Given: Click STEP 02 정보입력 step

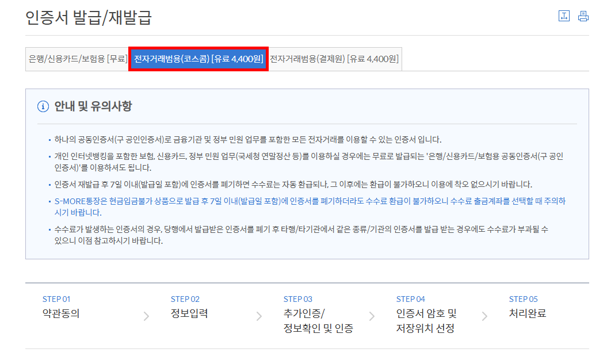Looking at the screenshot, I should click(189, 306).
